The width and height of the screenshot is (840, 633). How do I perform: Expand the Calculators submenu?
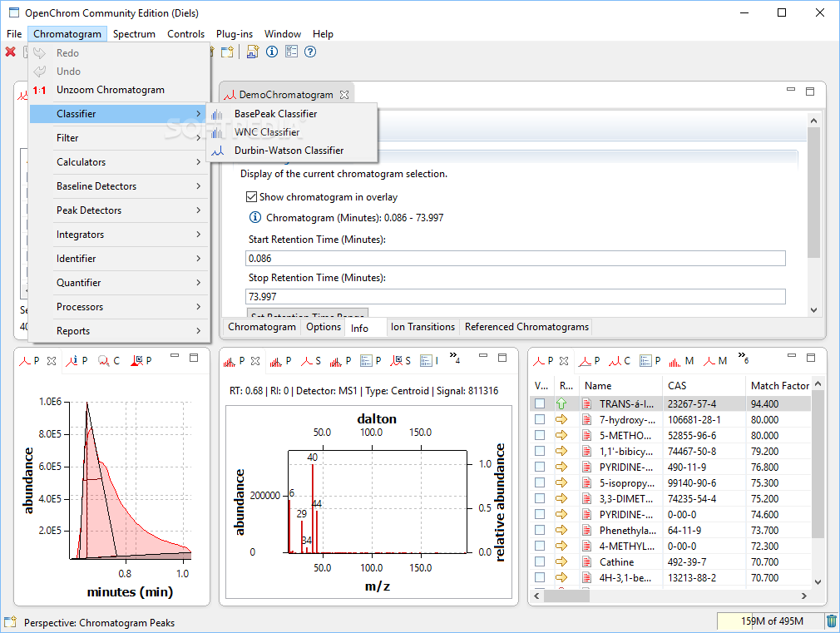tap(119, 162)
